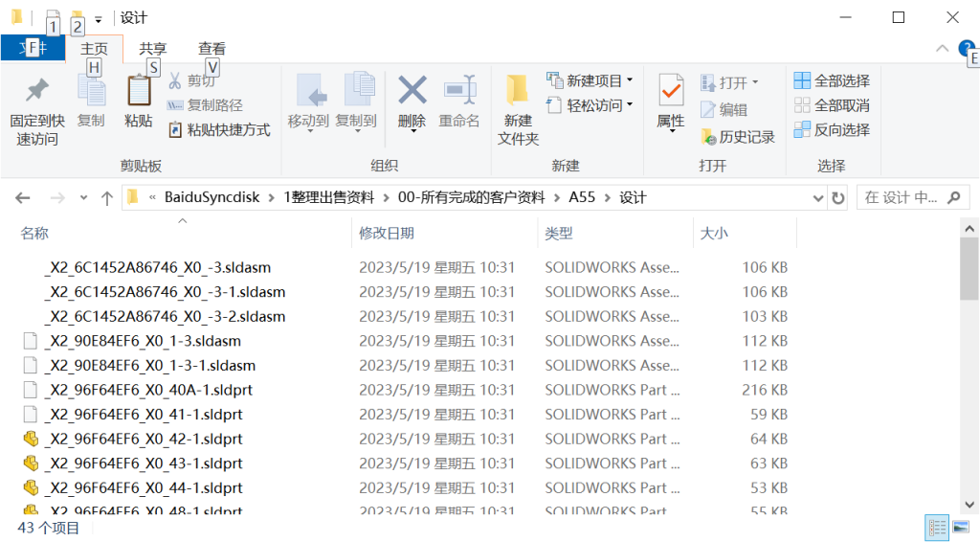This screenshot has width=980, height=542.
Task: Expand the breadcrumb chevron after A55
Action: pos(607,198)
